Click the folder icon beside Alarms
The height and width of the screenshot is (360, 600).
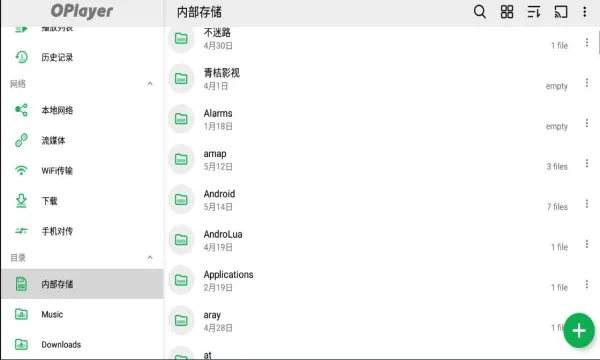click(x=181, y=119)
